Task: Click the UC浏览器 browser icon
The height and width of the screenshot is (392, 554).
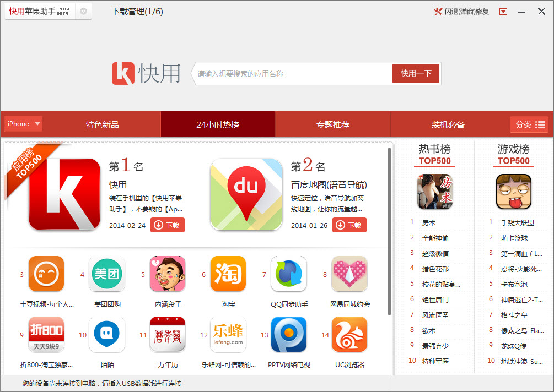Action: tap(349, 335)
